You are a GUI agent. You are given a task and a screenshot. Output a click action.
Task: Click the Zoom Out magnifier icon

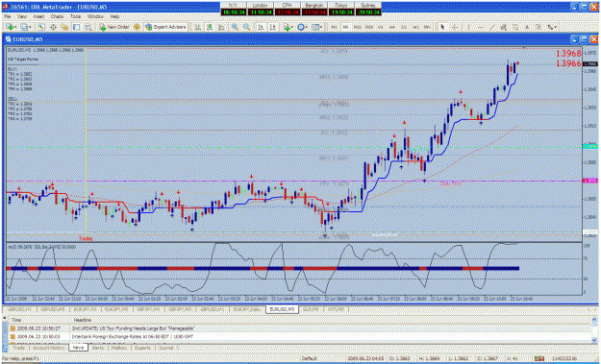pyautogui.click(x=246, y=27)
